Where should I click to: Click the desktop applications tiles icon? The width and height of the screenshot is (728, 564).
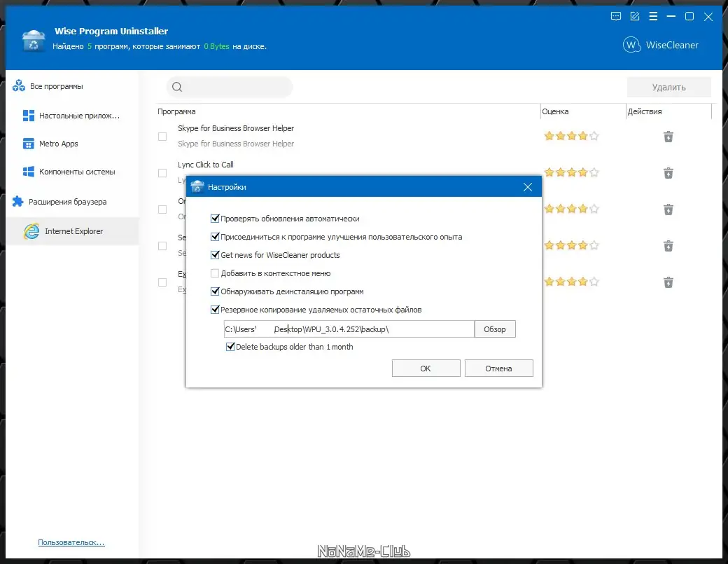[28, 115]
